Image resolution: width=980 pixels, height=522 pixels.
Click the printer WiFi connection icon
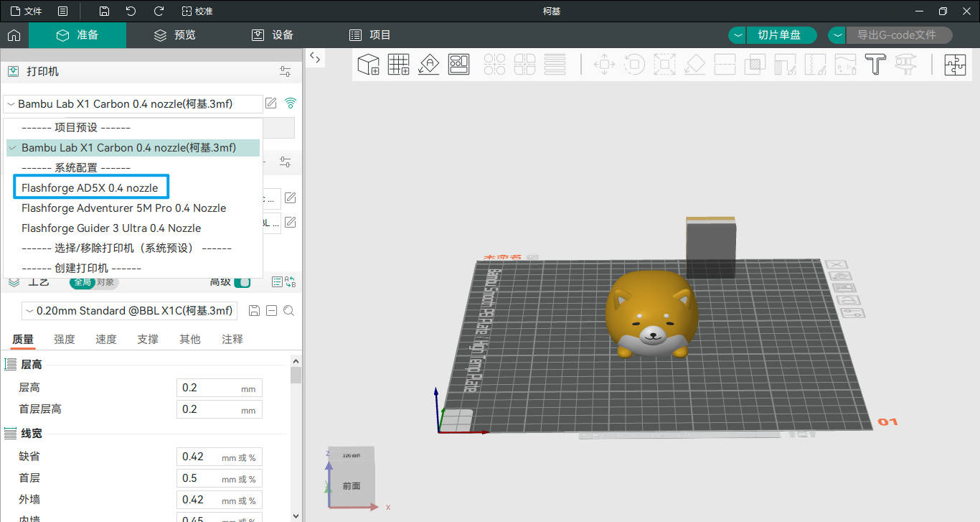click(x=290, y=103)
